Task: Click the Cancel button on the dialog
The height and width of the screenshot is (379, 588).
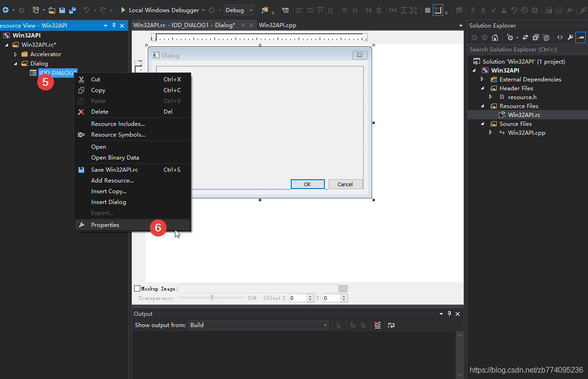Action: click(345, 184)
